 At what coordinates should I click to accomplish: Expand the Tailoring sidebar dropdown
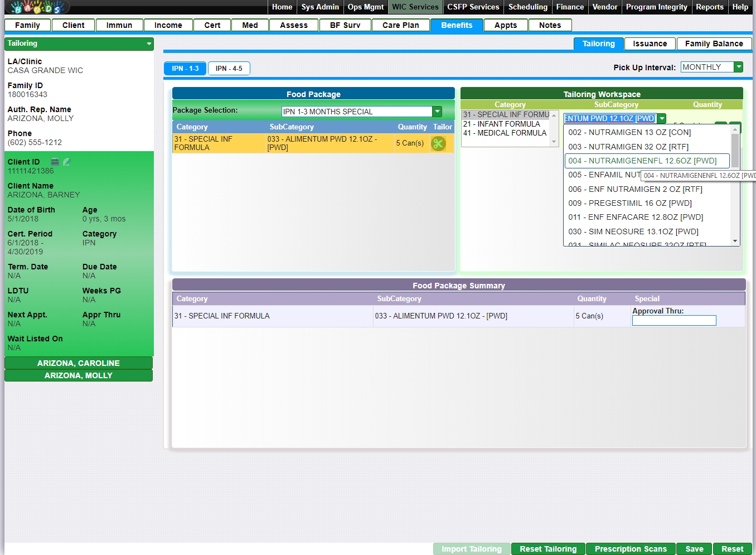[x=149, y=44]
